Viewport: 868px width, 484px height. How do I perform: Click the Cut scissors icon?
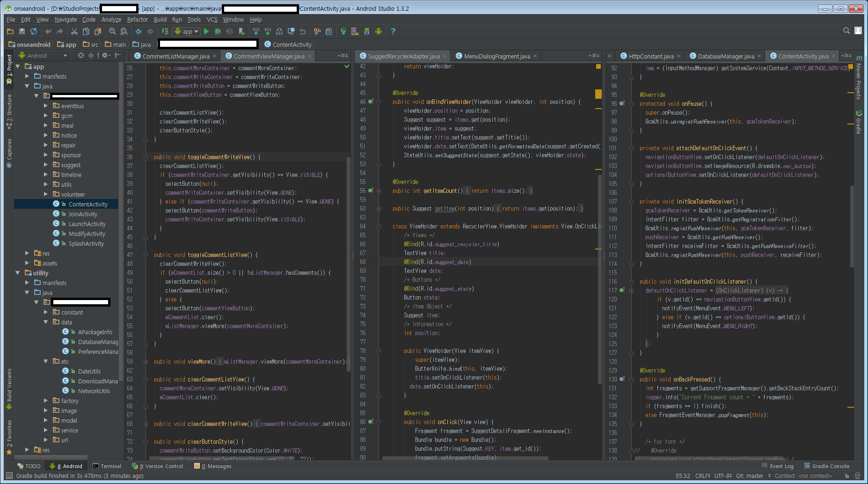[74, 31]
